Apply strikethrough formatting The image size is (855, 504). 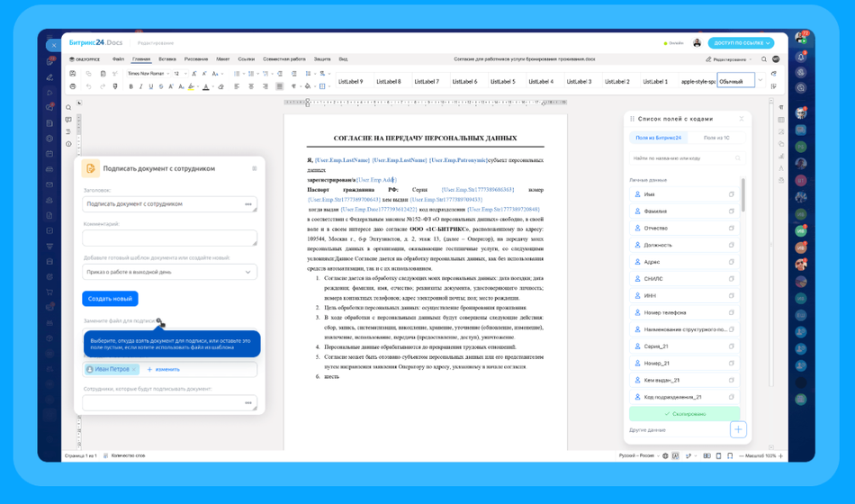[x=161, y=86]
